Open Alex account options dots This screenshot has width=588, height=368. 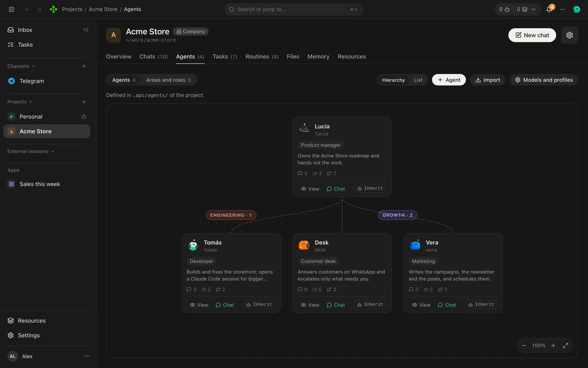pyautogui.click(x=87, y=356)
